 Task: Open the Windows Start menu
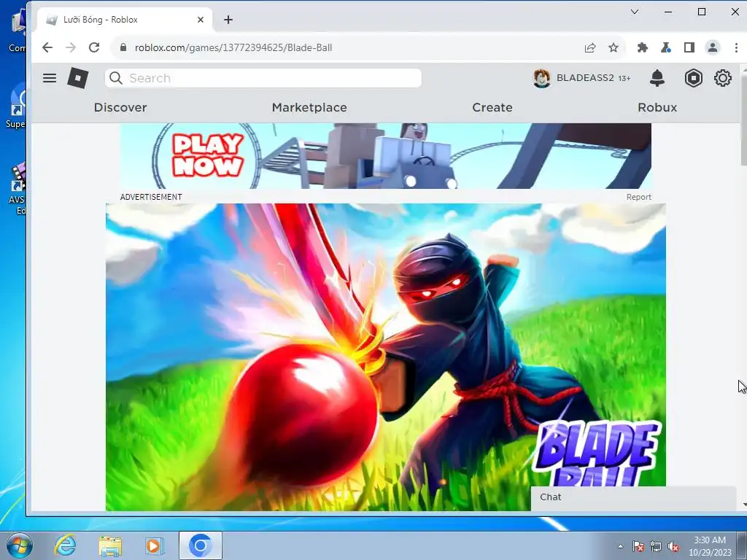(19, 545)
